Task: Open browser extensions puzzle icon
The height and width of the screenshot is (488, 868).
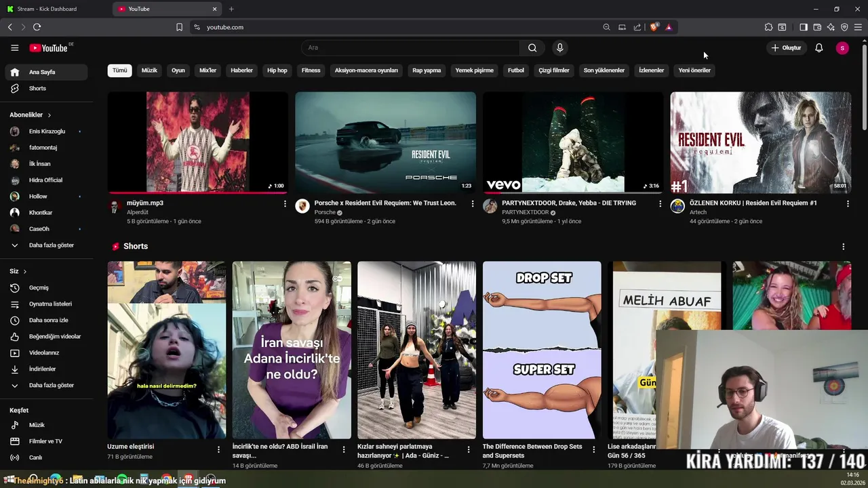Action: [768, 27]
